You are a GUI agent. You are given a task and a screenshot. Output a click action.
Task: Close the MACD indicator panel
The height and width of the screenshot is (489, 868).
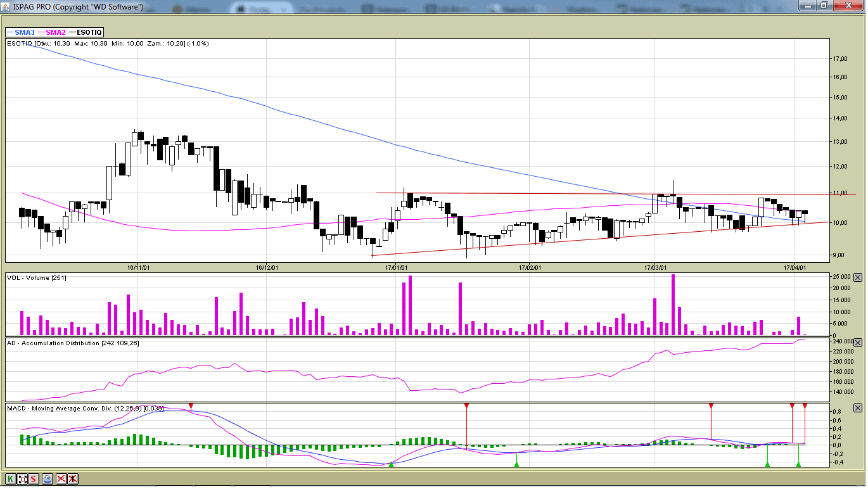858,409
